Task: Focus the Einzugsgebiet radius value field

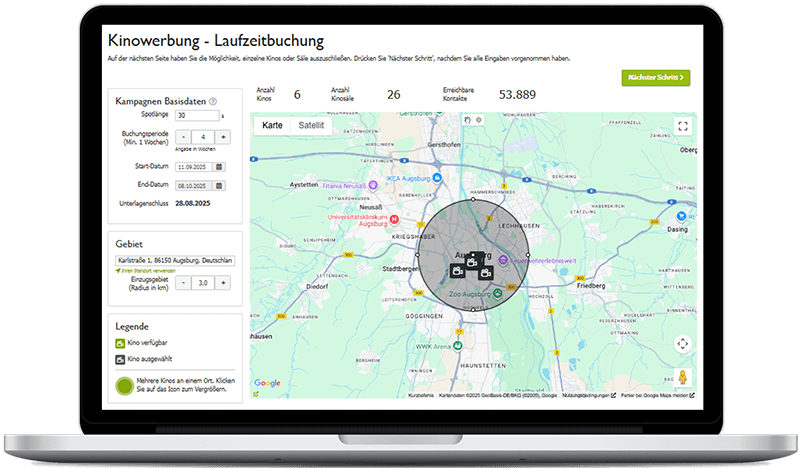Action: 203,283
